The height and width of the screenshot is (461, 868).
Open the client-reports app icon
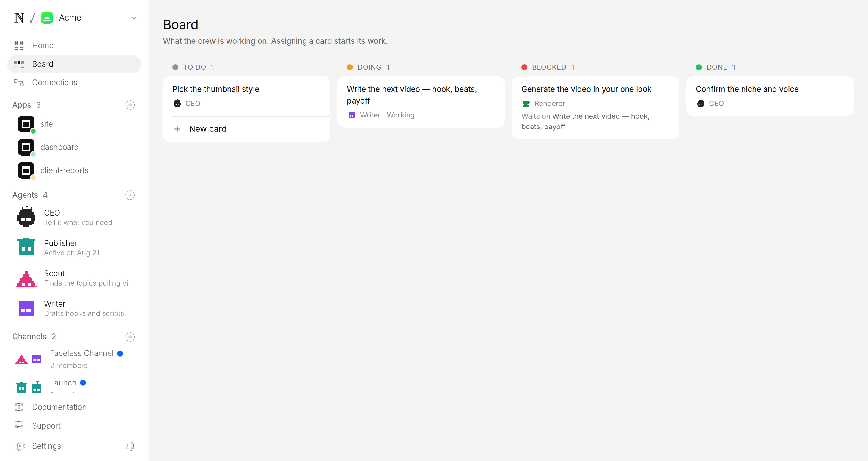click(x=26, y=171)
